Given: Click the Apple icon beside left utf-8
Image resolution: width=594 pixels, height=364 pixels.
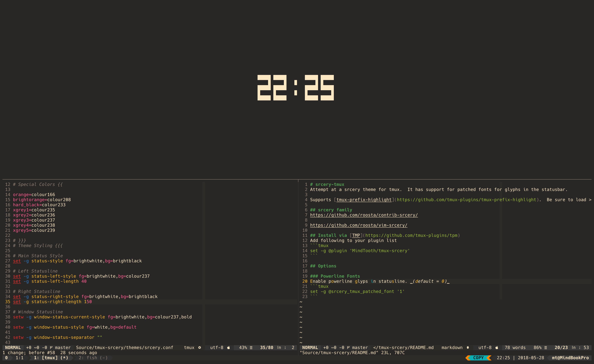Looking at the screenshot, I should pos(228,347).
